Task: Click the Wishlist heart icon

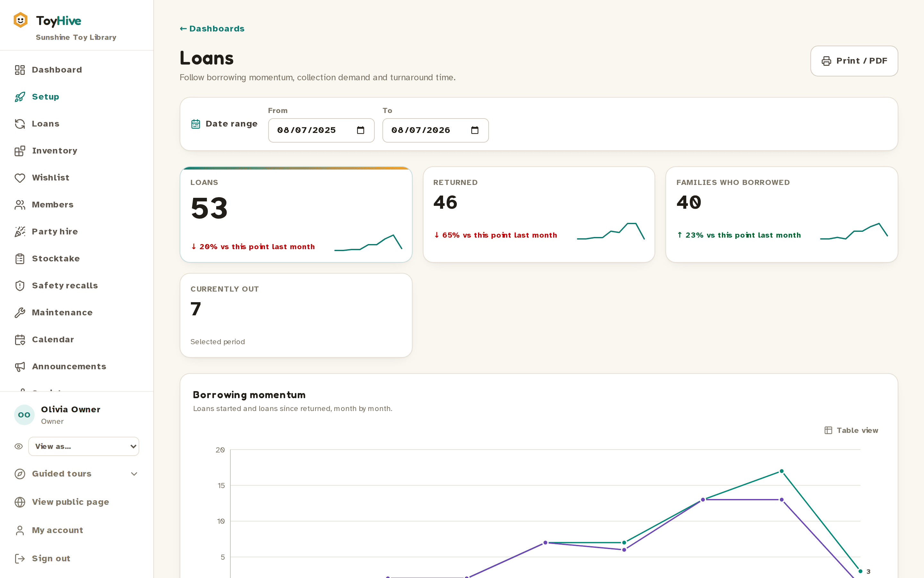Action: click(20, 178)
